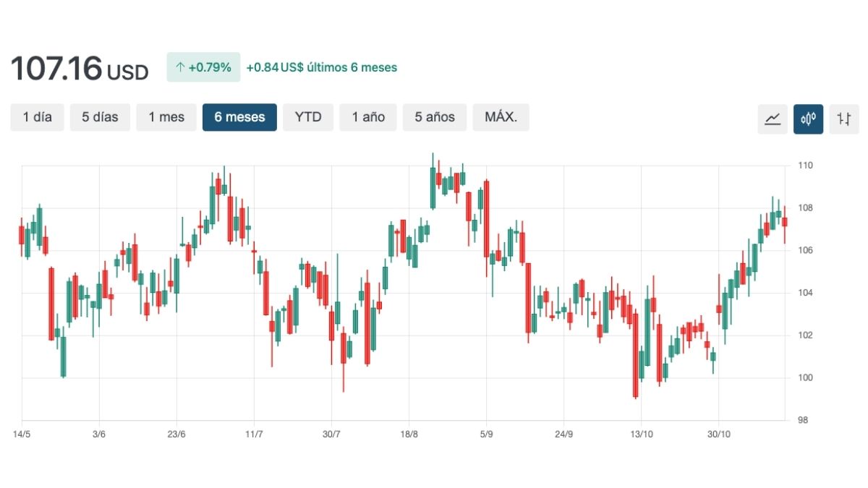Click the +0.84 US$ últimos 6 meses text

pyautogui.click(x=321, y=68)
